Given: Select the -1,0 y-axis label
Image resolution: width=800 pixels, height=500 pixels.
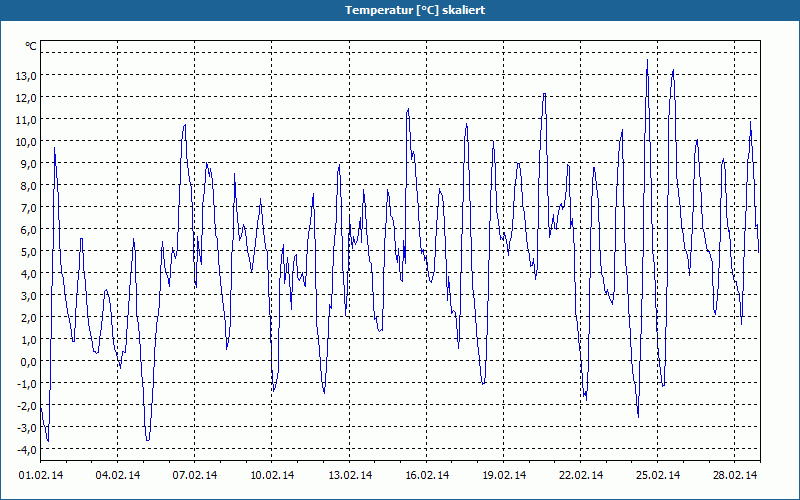Looking at the screenshot, I should [x=27, y=383].
